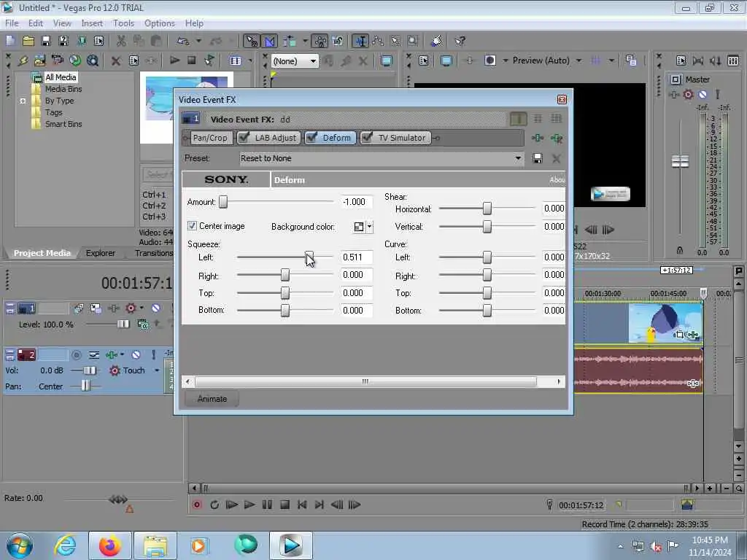The image size is (747, 560).
Task: Click the video clip thumbnail on timeline
Action: click(665, 323)
